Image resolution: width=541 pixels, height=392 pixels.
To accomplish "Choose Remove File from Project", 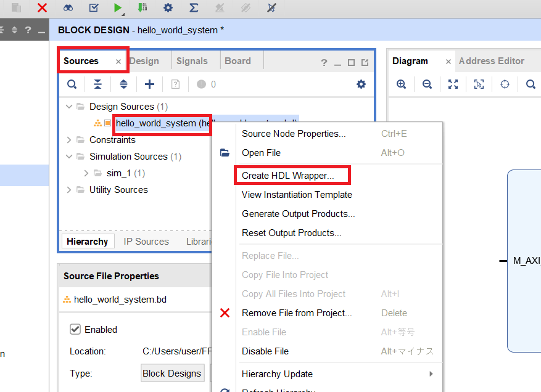I will pos(297,313).
